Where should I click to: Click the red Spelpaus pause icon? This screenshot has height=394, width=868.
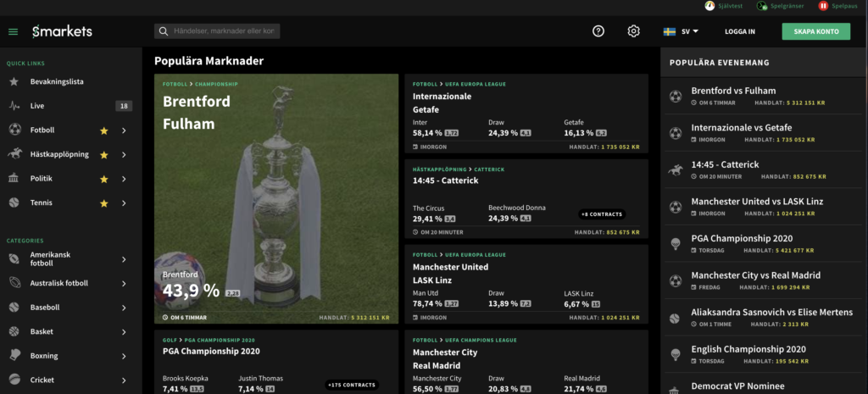click(823, 6)
